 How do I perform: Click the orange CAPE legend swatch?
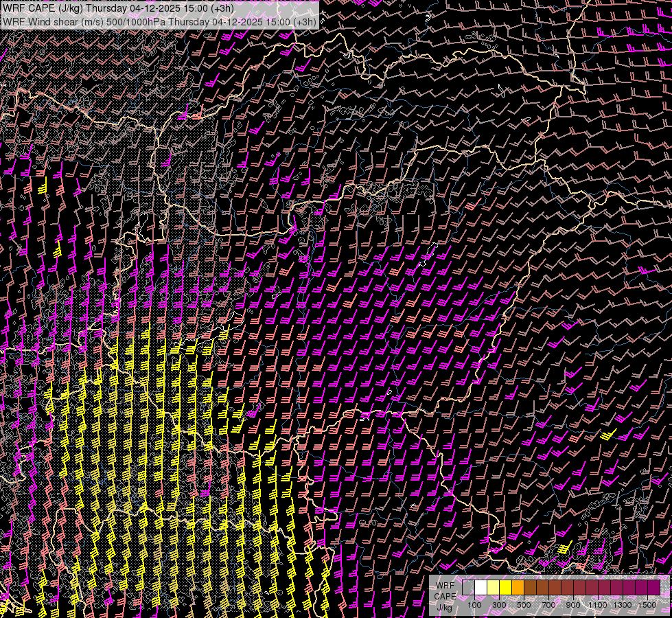[x=518, y=588]
